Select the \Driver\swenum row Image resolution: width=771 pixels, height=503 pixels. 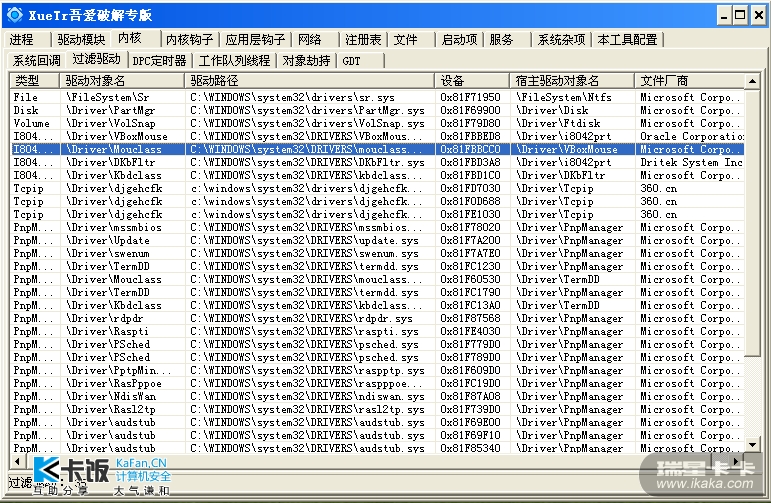(377, 253)
